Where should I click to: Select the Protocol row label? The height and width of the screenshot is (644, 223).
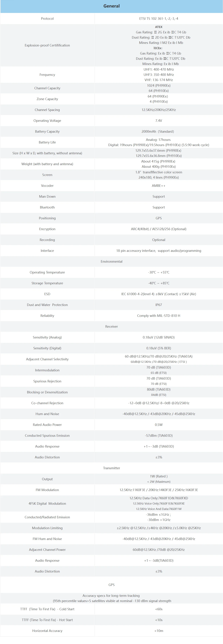coord(47,19)
